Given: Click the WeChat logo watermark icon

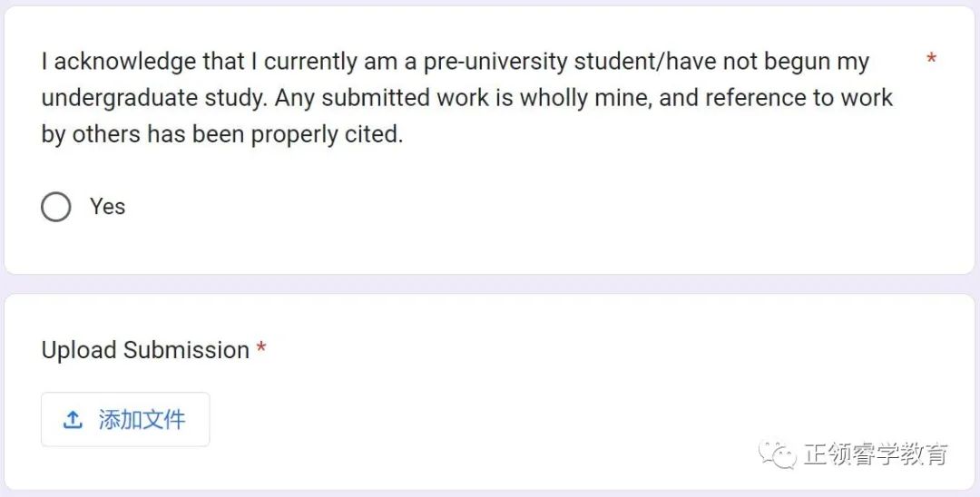Looking at the screenshot, I should tap(777, 454).
